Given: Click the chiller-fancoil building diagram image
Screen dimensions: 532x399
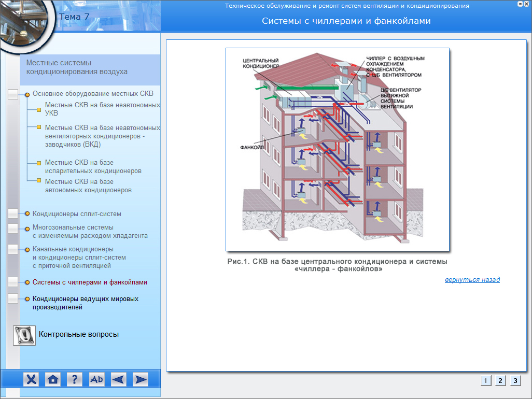Looking at the screenshot, I should click(x=337, y=149).
